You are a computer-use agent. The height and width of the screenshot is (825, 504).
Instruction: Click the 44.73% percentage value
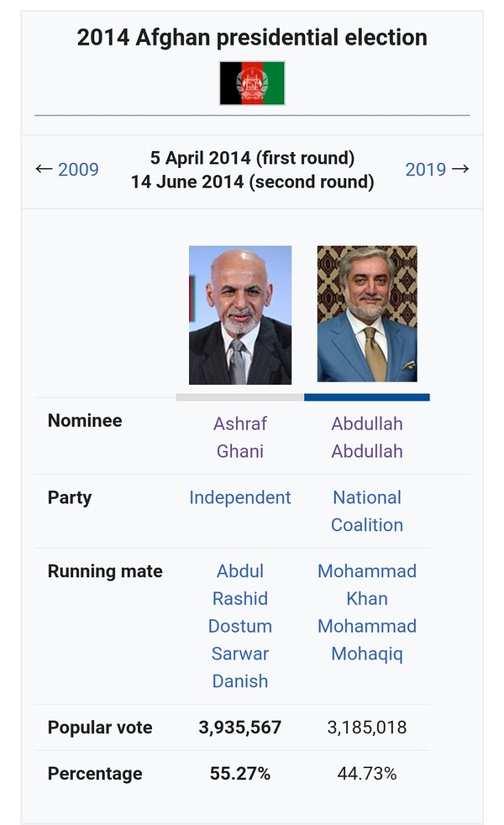click(367, 774)
